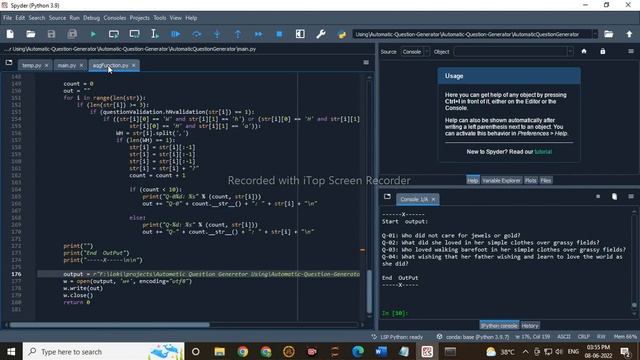
Task: Click the editor horizontal scrollbar
Action: click(109, 325)
